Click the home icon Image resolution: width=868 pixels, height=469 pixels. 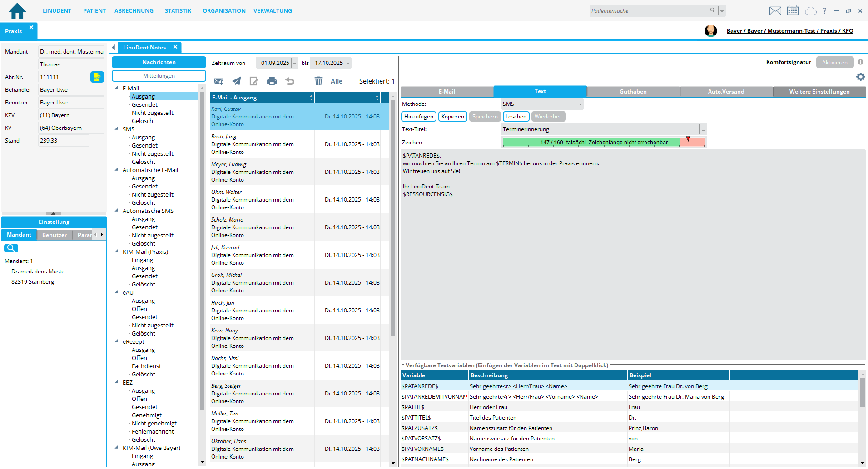pyautogui.click(x=17, y=10)
